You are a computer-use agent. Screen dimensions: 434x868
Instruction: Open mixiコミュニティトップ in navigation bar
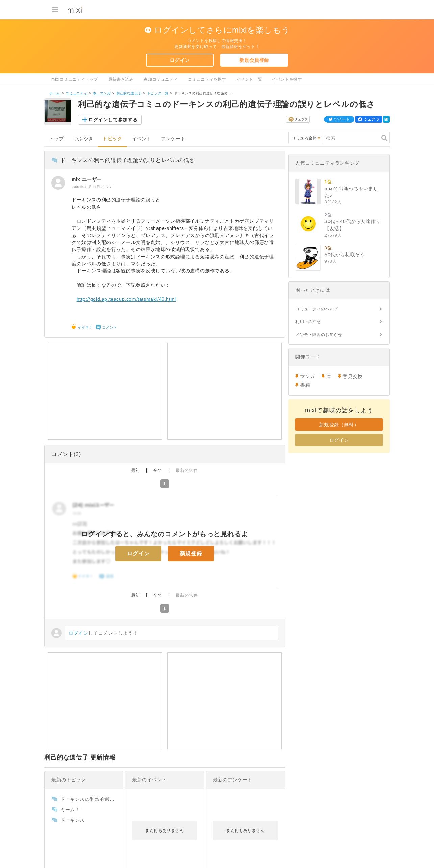[x=74, y=79]
